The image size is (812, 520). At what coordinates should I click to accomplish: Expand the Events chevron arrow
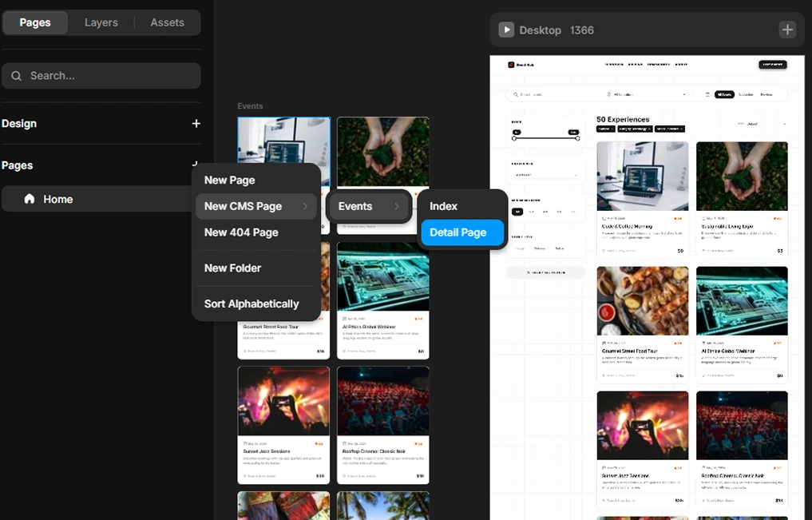[397, 206]
